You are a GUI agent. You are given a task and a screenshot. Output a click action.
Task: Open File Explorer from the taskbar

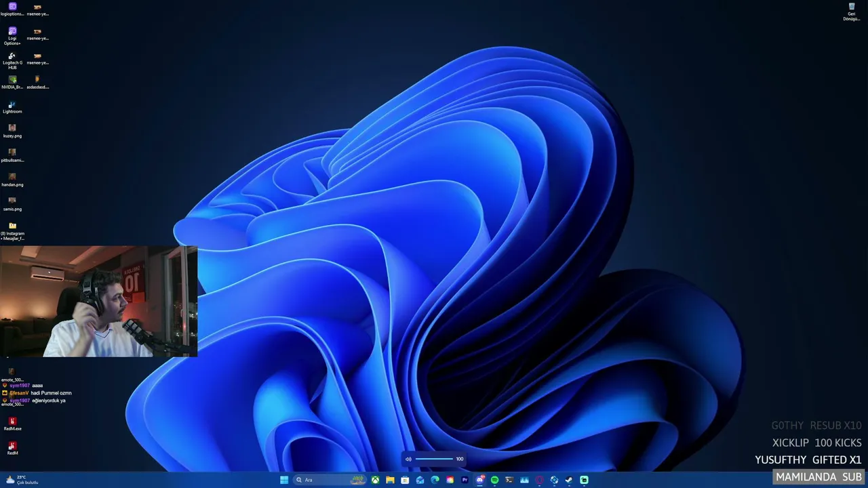[x=390, y=480]
